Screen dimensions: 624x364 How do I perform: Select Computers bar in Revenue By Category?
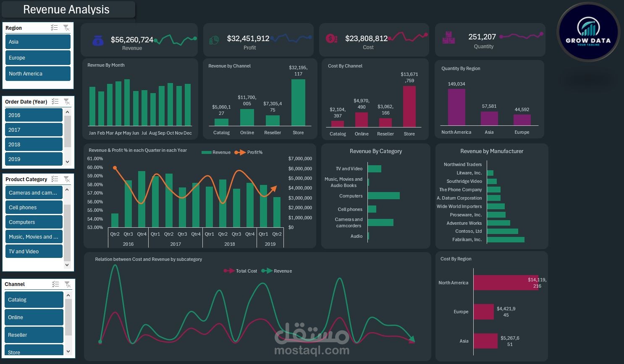pos(384,196)
